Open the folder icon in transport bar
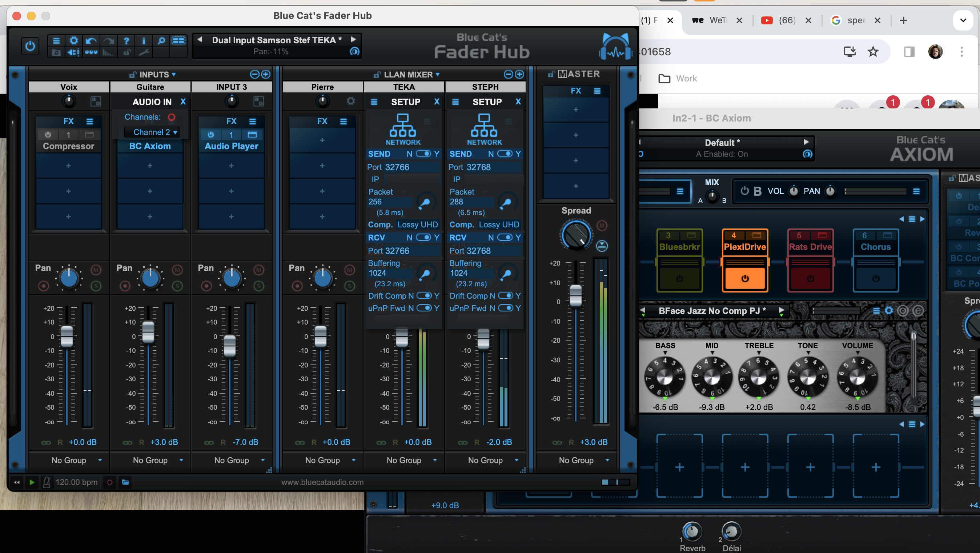 tap(125, 482)
